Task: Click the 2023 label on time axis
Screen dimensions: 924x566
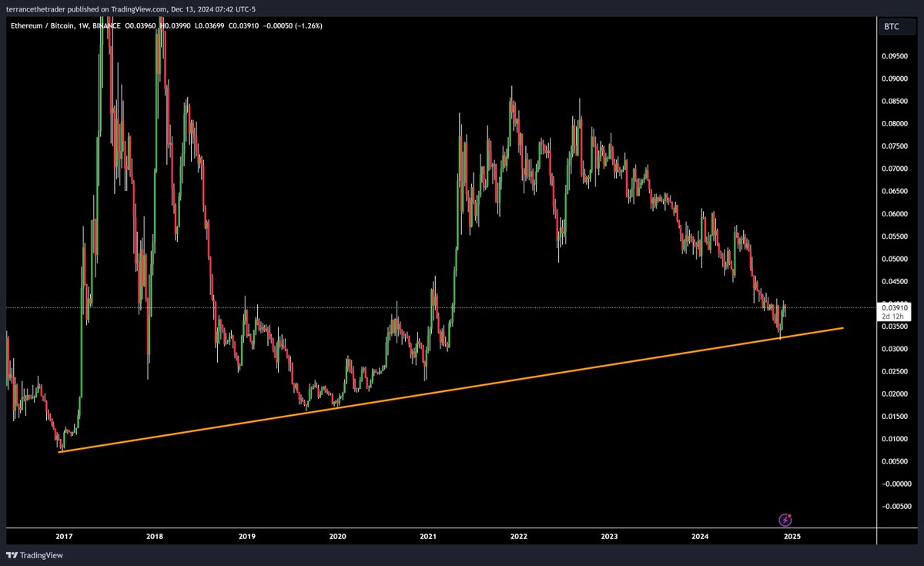Action: (x=609, y=536)
